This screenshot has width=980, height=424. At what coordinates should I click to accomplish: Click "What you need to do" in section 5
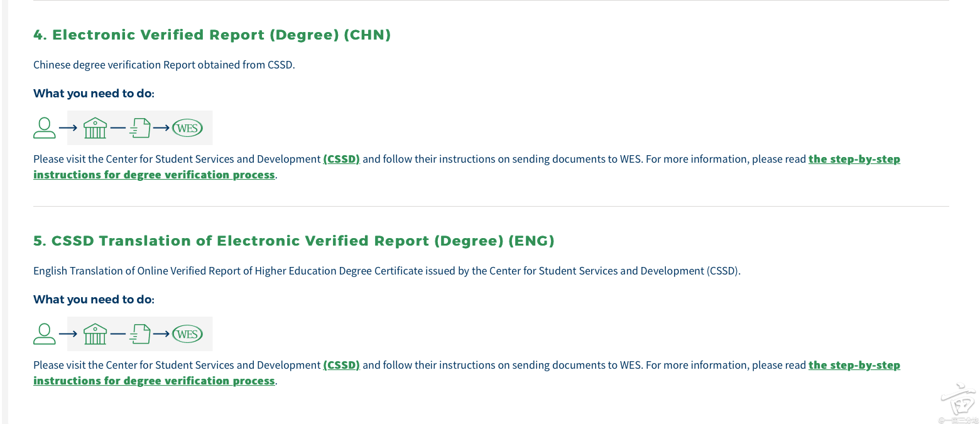point(94,300)
